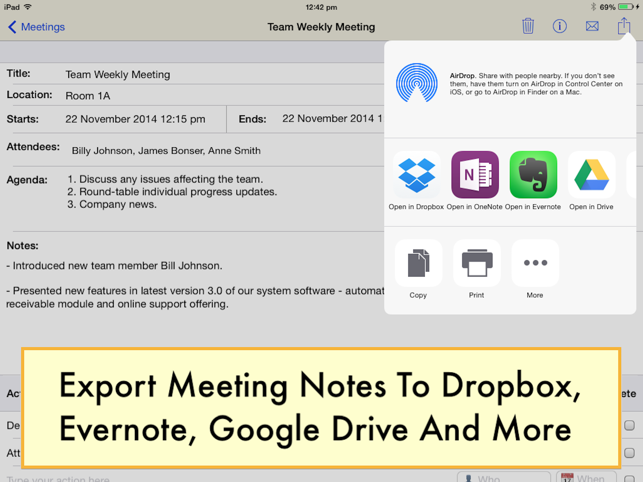Viewport: 643px width, 482px height.
Task: Open the Who assignee picker
Action: [x=504, y=477]
